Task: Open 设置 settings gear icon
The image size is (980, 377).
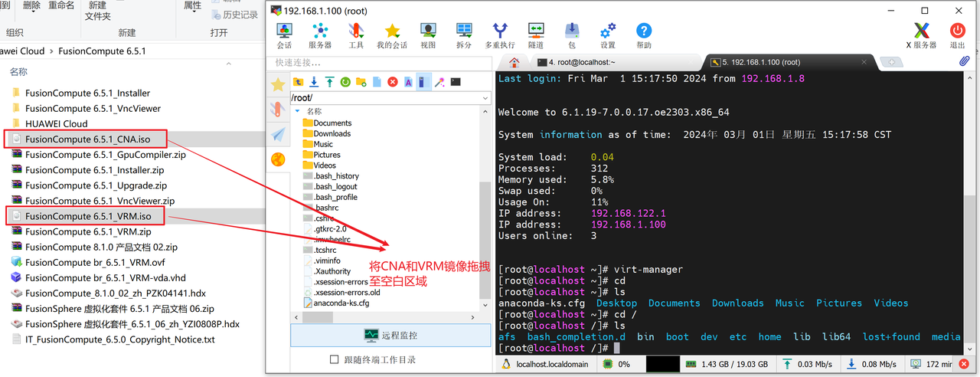Action: pos(608,35)
